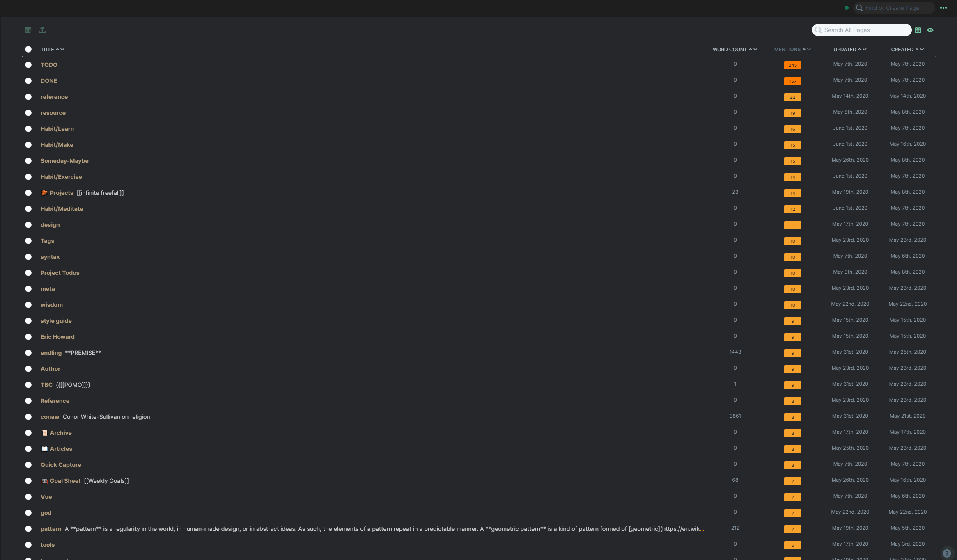Open the three-dot options menu
Screen dimensions: 957x560
click(x=943, y=8)
